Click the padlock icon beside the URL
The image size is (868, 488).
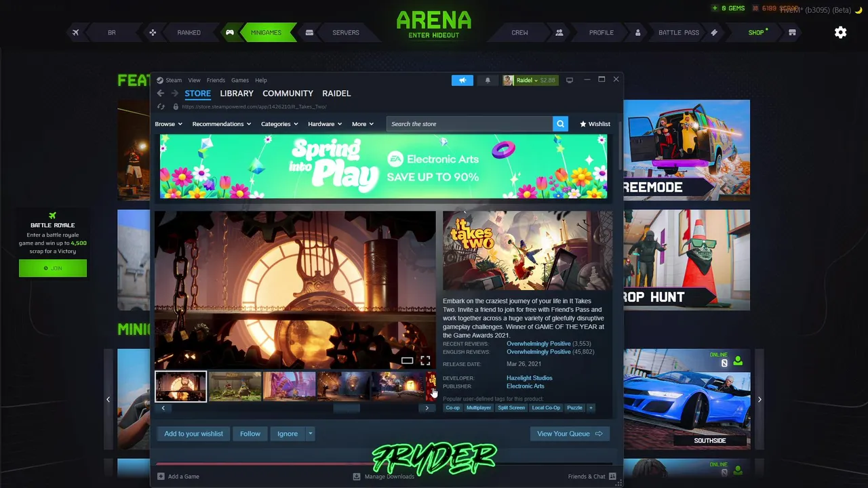tap(176, 106)
